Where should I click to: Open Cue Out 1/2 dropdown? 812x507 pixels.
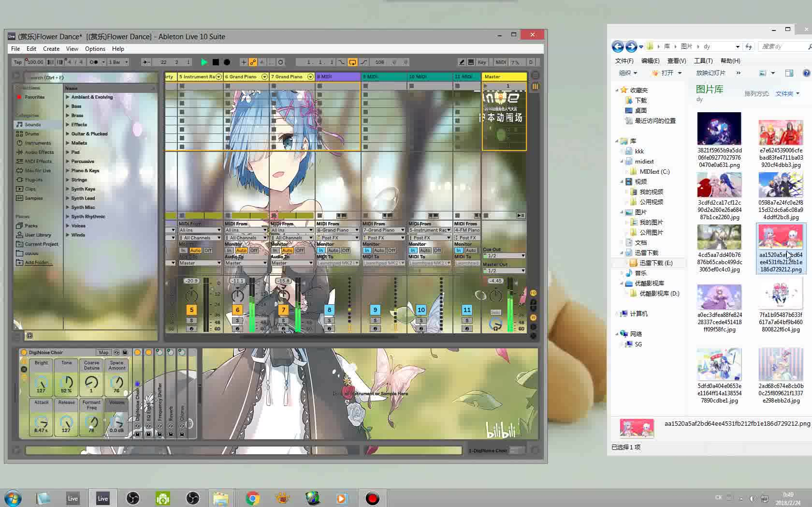[504, 255]
